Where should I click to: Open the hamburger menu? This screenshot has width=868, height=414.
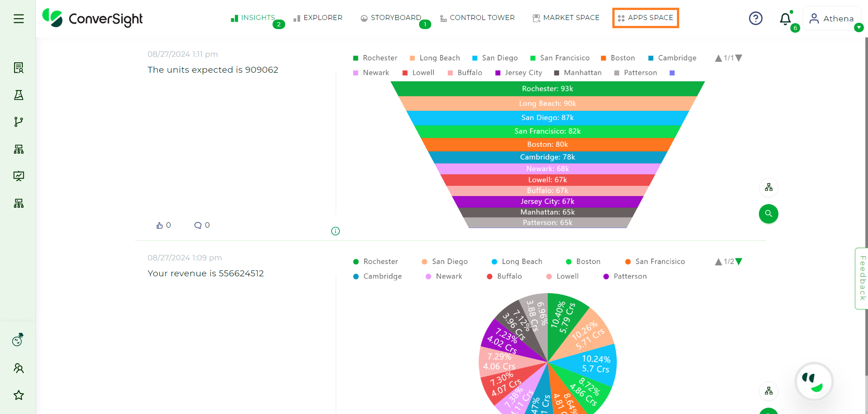[x=18, y=18]
